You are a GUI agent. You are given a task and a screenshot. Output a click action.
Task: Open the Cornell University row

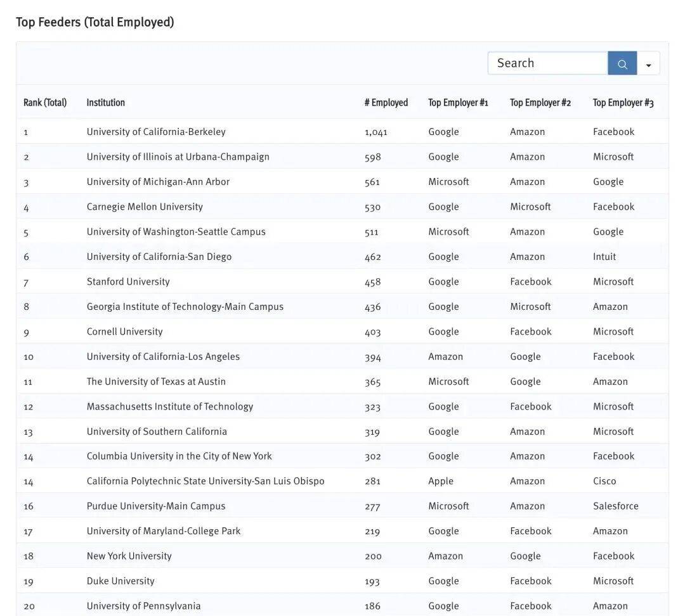click(124, 331)
